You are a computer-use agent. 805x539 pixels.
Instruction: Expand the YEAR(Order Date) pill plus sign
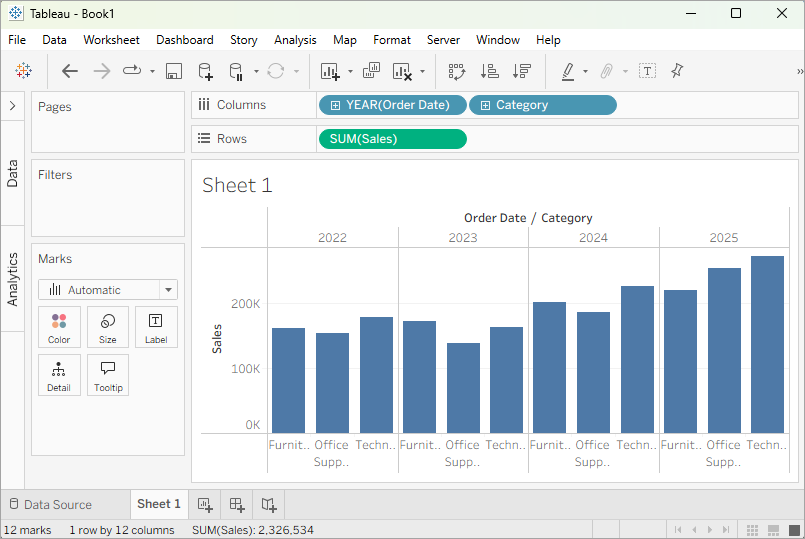click(335, 105)
